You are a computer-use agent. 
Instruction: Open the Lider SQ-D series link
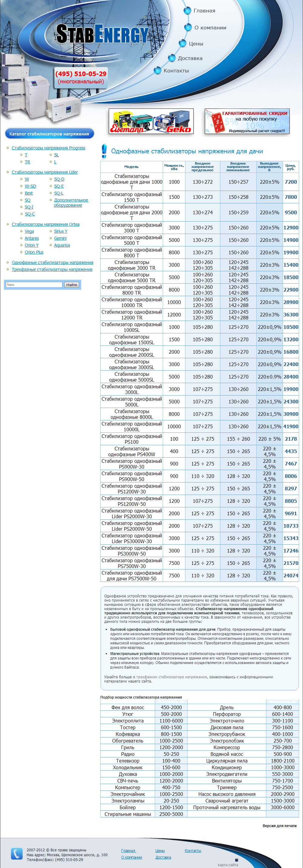click(59, 179)
